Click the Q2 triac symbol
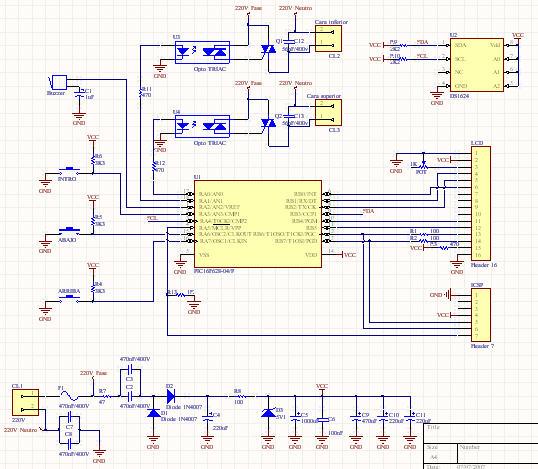The width and height of the screenshot is (538, 469). point(268,123)
